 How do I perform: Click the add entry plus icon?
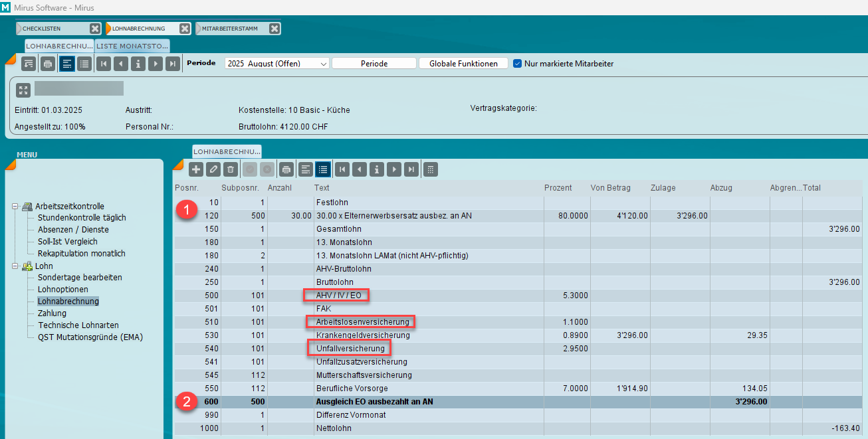point(196,169)
